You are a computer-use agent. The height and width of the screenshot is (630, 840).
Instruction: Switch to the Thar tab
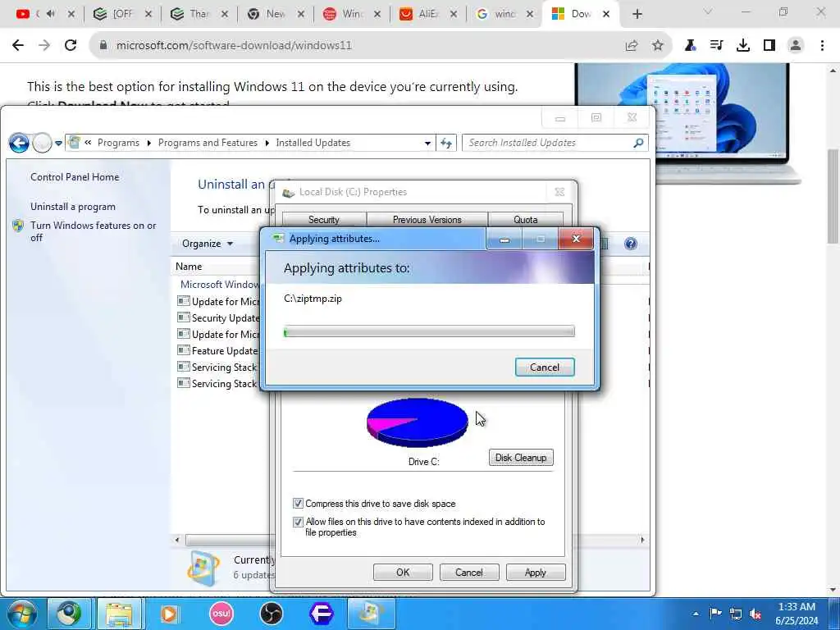point(199,14)
